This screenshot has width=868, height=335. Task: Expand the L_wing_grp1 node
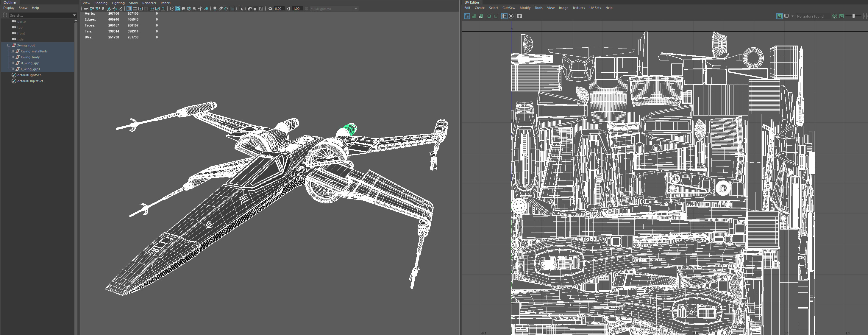point(12,69)
